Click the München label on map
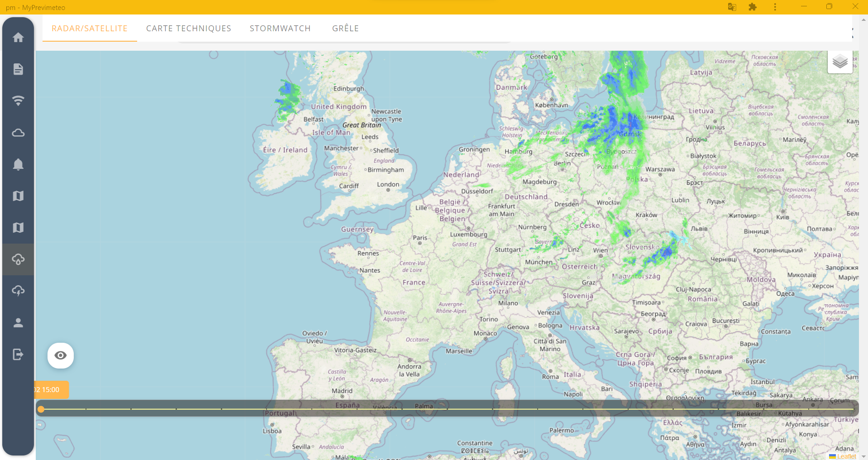The width and height of the screenshot is (868, 460). point(539,262)
